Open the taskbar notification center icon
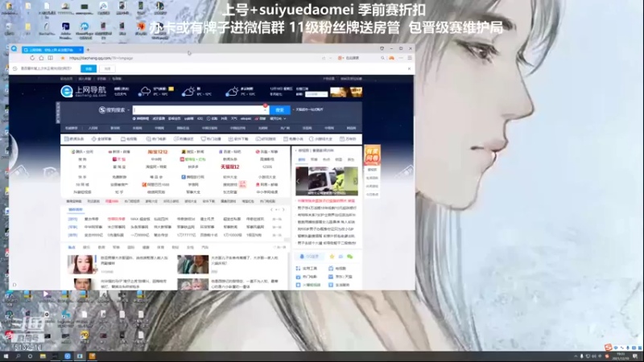Screen dimensions: 644x362 (x=635, y=356)
